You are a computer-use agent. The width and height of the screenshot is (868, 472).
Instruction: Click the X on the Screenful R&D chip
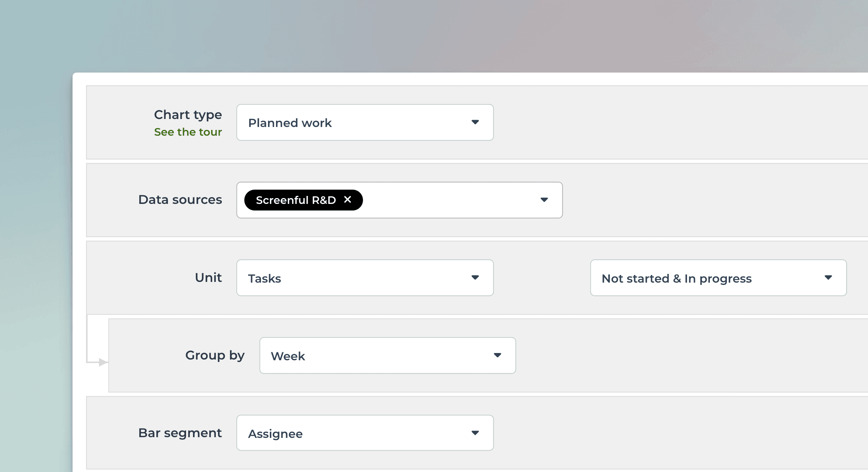(x=348, y=200)
